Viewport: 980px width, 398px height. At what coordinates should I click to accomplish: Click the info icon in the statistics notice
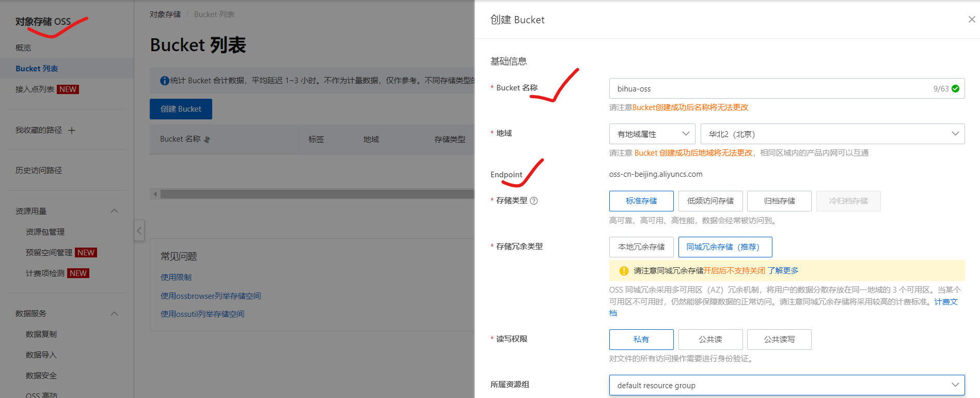pos(165,81)
